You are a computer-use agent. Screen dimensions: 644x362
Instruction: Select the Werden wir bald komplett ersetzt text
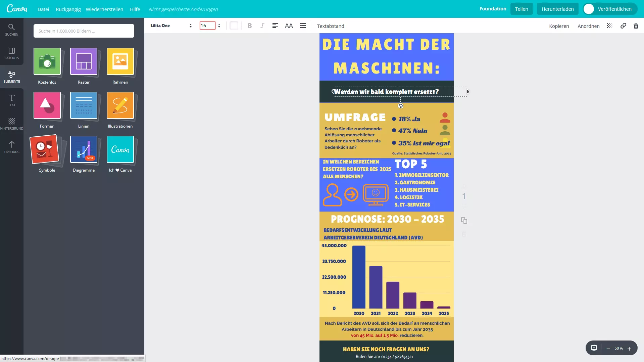click(386, 92)
